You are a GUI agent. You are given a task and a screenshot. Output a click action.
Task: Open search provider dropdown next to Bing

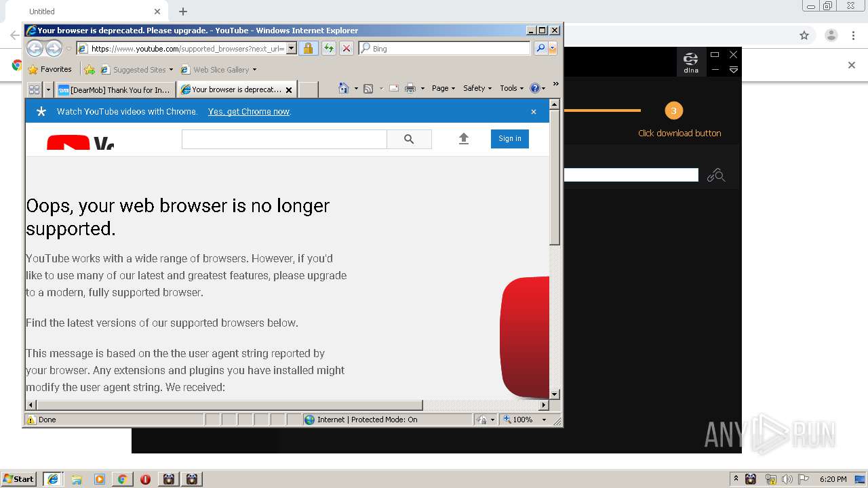553,48
